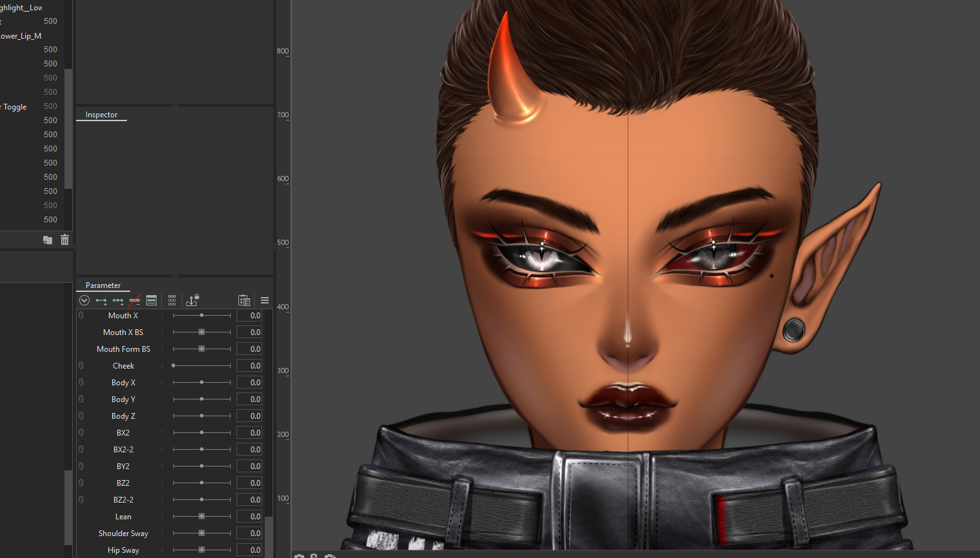Screen dimensions: 980x558
Task: Toggle the link clip beside Body Z
Action: [x=81, y=416]
